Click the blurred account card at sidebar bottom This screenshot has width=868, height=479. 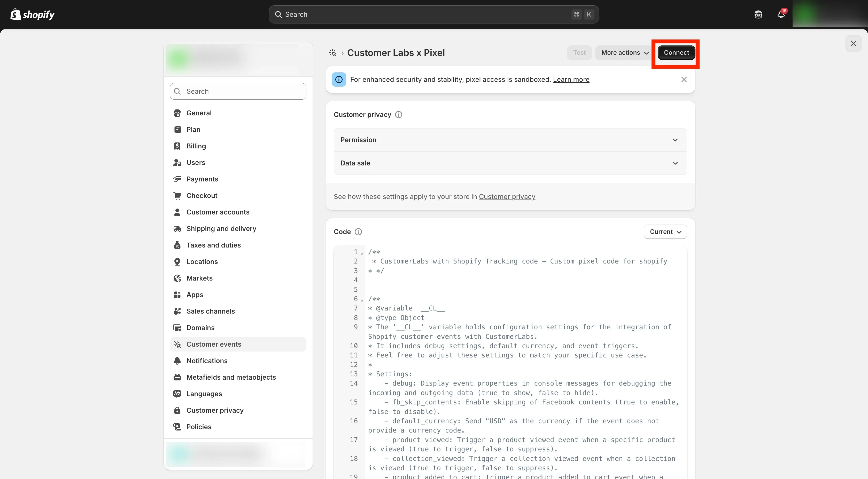[x=238, y=454]
